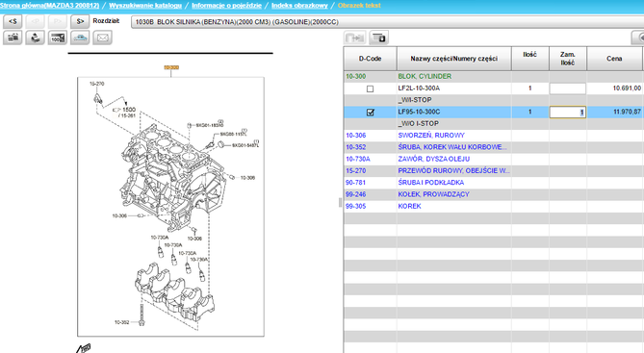This screenshot has width=644, height=353.
Task: Click the add-to-list download icon
Action: (378, 38)
